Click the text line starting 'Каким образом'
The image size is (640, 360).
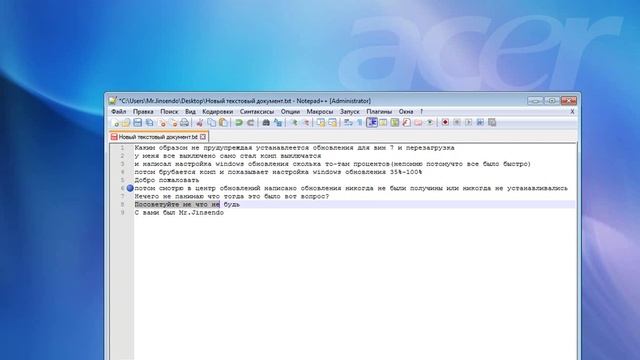(x=294, y=148)
